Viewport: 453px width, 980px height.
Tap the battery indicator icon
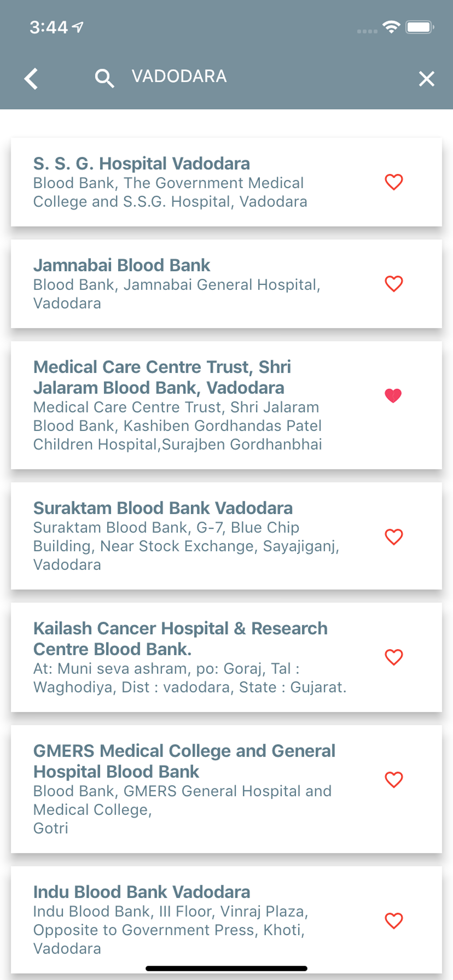(x=419, y=27)
